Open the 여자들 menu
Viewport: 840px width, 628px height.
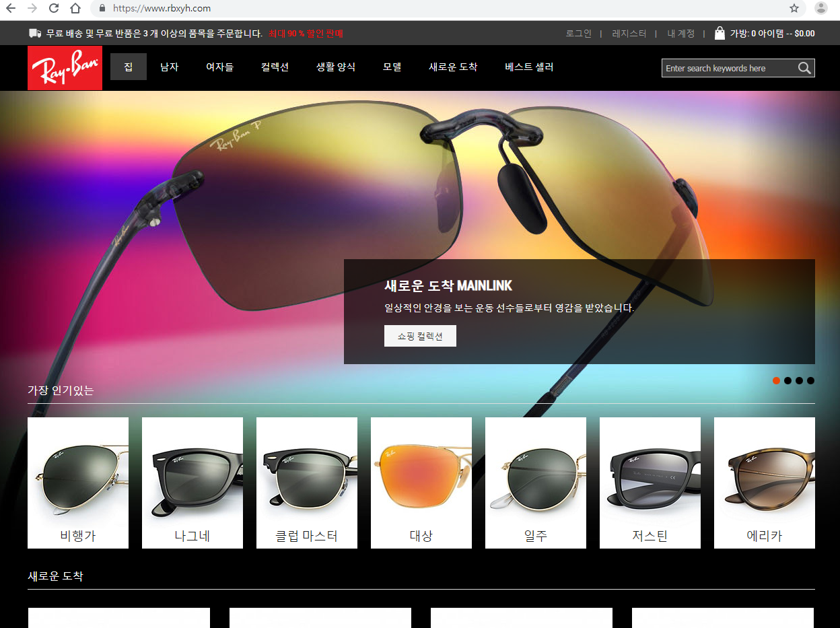[x=219, y=67]
